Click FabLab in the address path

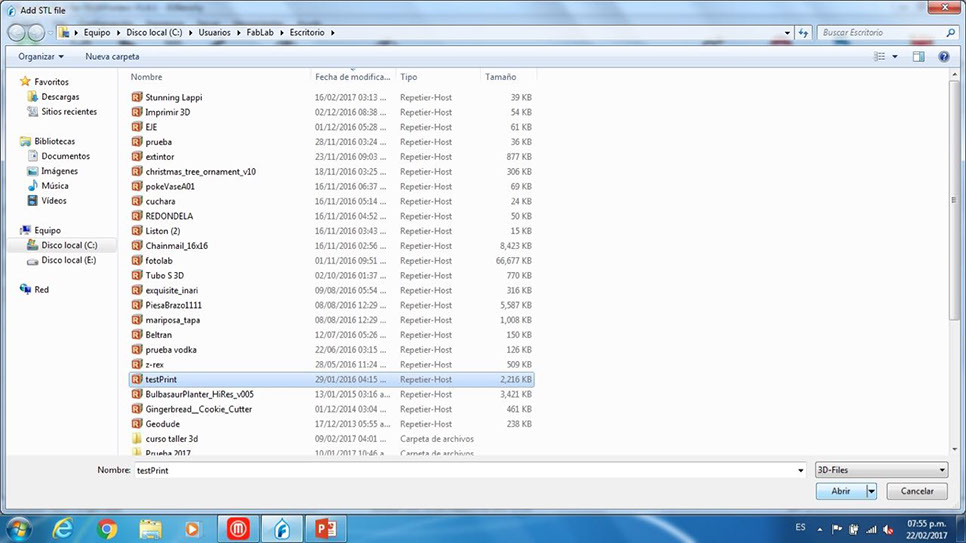(x=260, y=33)
